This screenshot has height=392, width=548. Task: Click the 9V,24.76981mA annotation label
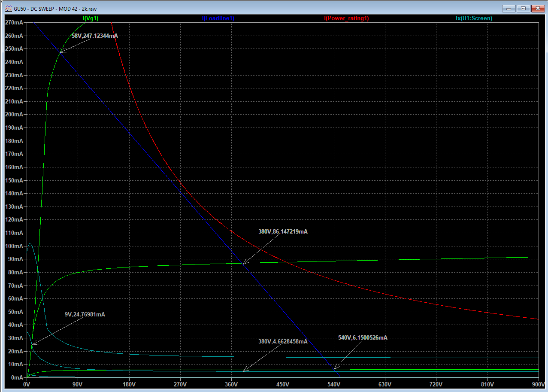85,314
